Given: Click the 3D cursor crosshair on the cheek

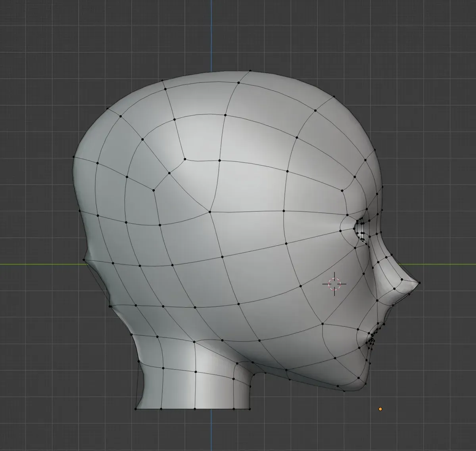Looking at the screenshot, I should 334,284.
